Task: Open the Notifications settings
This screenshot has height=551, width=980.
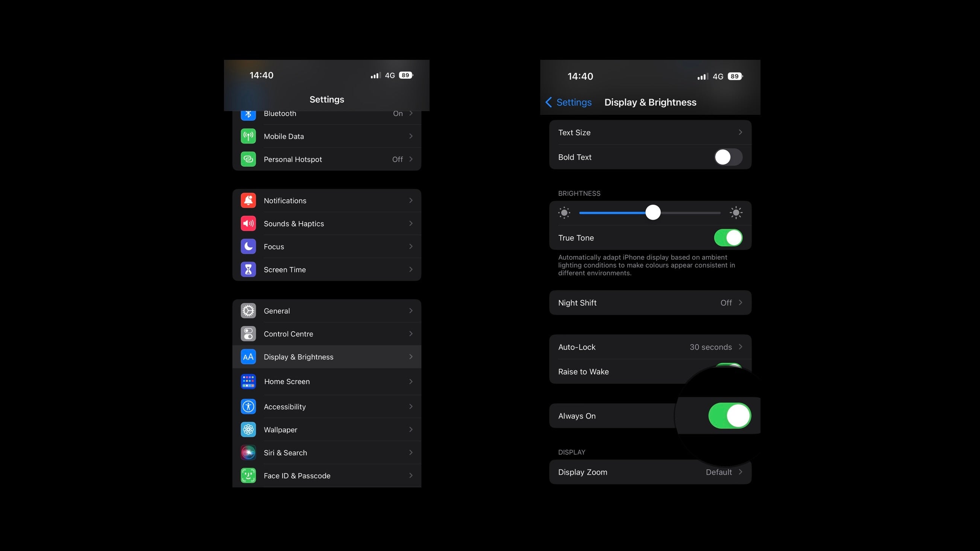Action: pos(326,201)
